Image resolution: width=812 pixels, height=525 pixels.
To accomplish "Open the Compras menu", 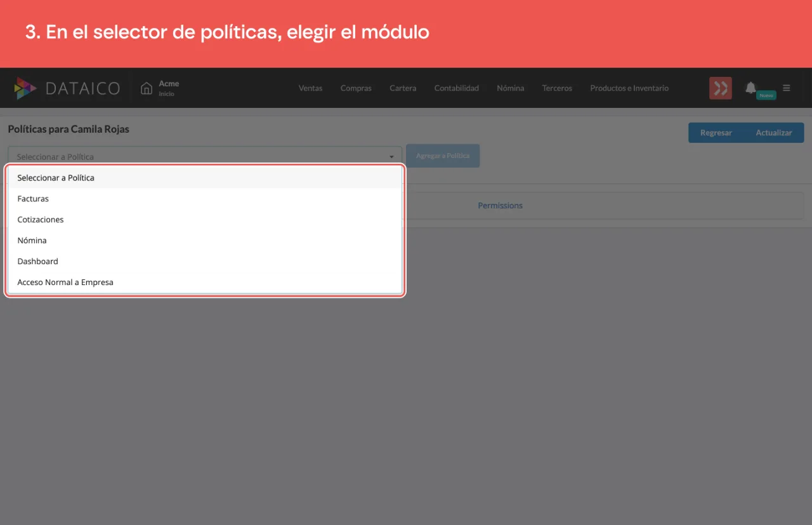I will 356,88.
